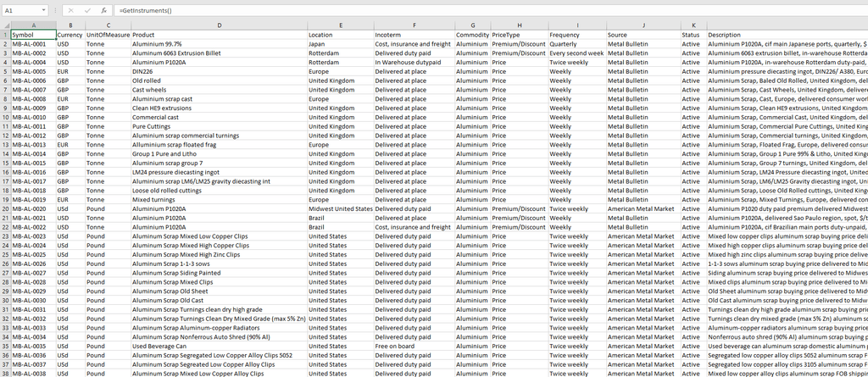Select the Every second week frequency cell
The height and width of the screenshot is (377, 868).
tap(576, 53)
